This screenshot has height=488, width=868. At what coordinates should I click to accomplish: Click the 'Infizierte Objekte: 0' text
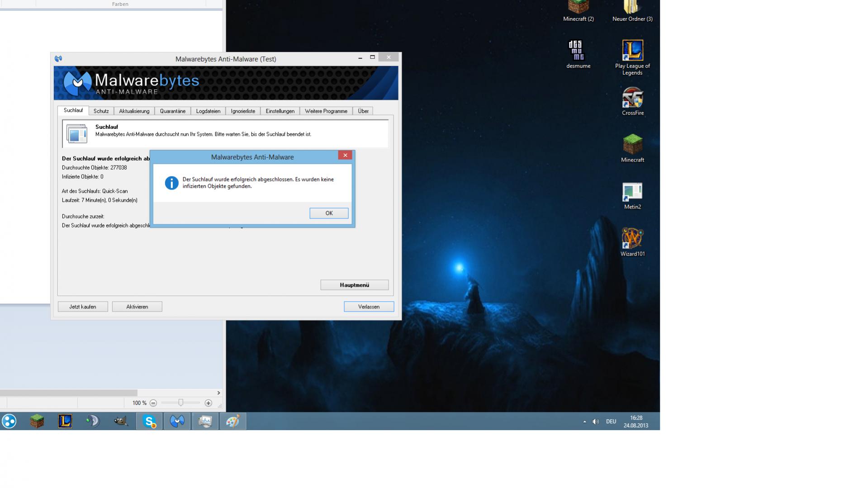click(83, 176)
